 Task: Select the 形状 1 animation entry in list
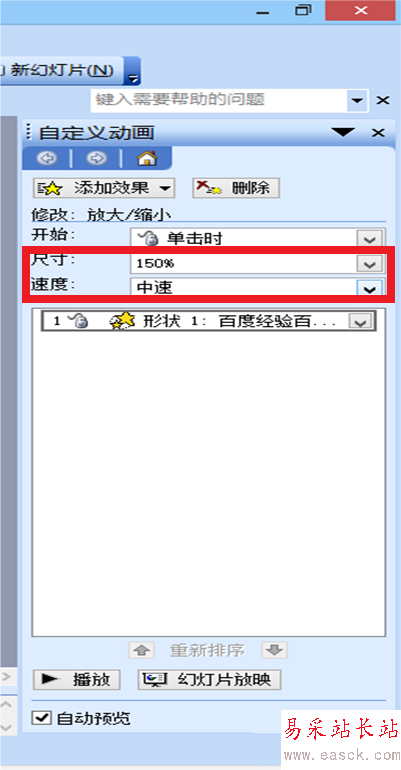[208, 321]
